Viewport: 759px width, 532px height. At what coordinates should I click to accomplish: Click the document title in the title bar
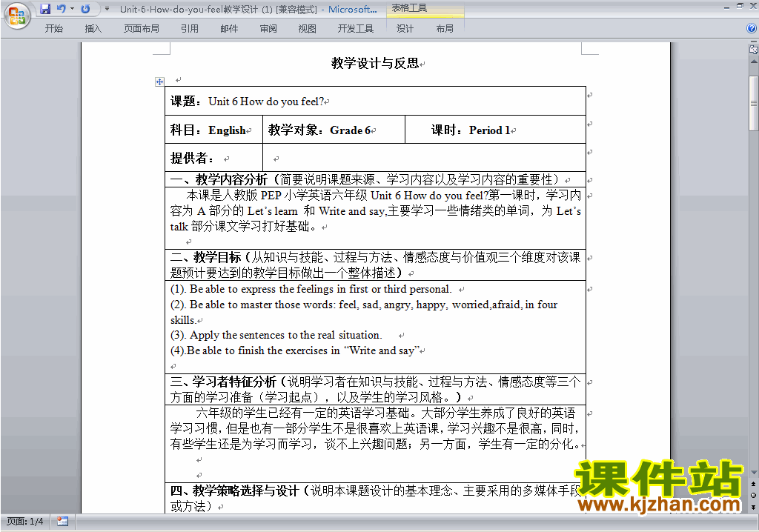pos(248,9)
